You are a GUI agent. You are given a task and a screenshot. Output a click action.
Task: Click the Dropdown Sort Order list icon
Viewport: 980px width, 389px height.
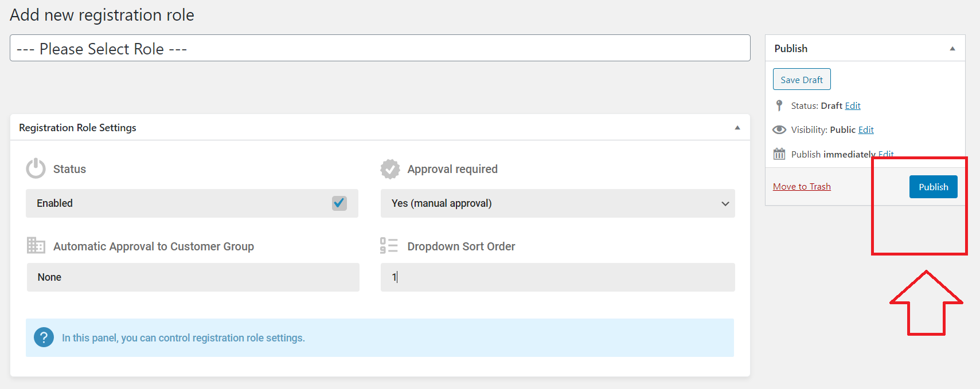pos(389,246)
